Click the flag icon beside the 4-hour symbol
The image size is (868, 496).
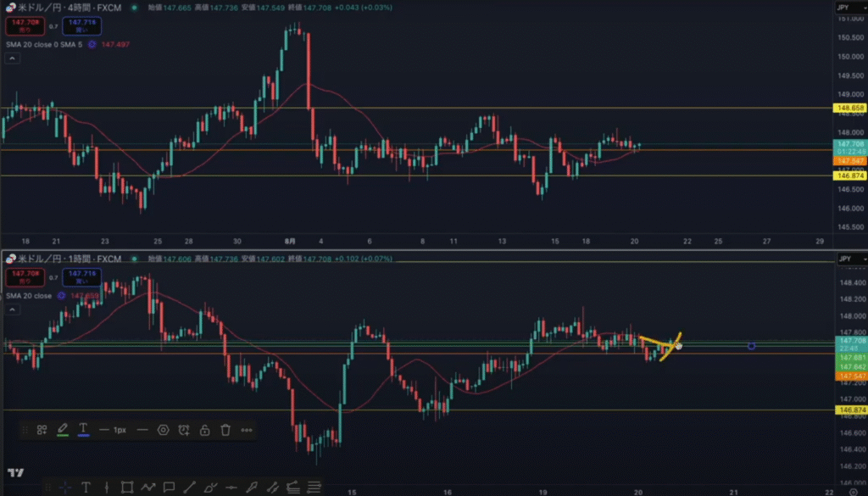tap(10, 8)
